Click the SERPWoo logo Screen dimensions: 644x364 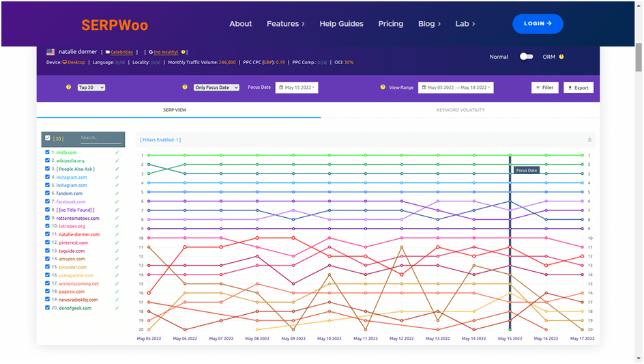coord(115,25)
